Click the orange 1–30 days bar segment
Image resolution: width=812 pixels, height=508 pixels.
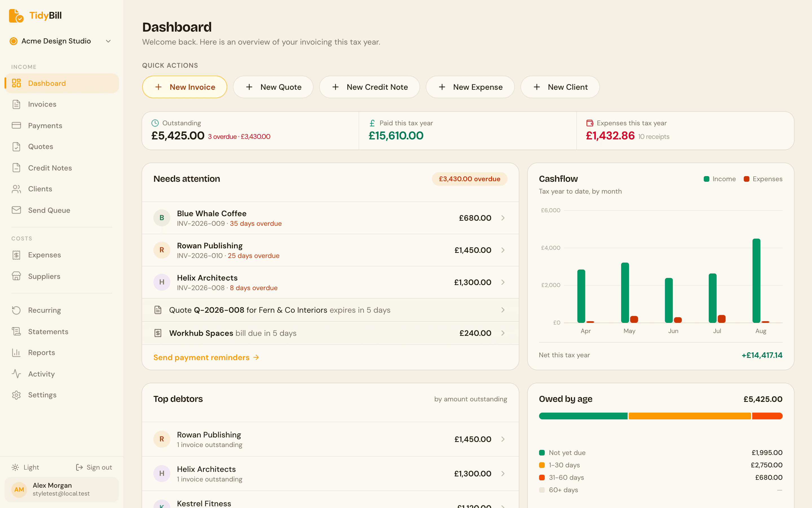click(690, 416)
